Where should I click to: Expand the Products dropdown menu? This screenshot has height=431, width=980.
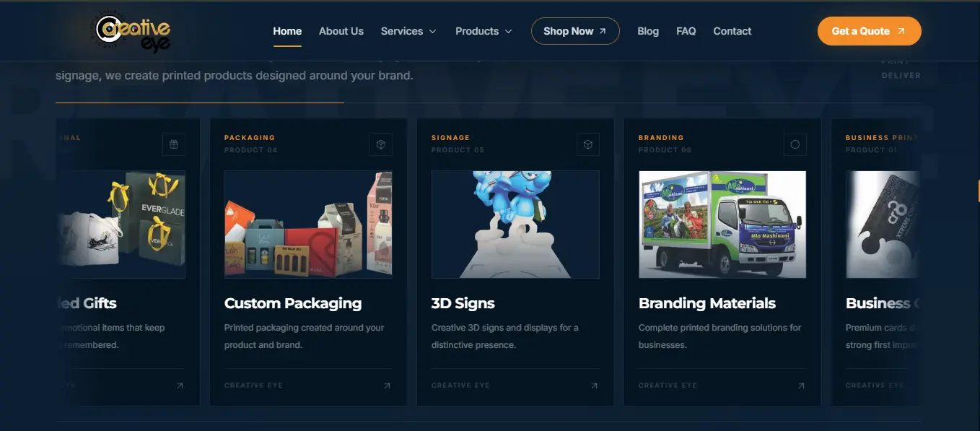pyautogui.click(x=484, y=31)
